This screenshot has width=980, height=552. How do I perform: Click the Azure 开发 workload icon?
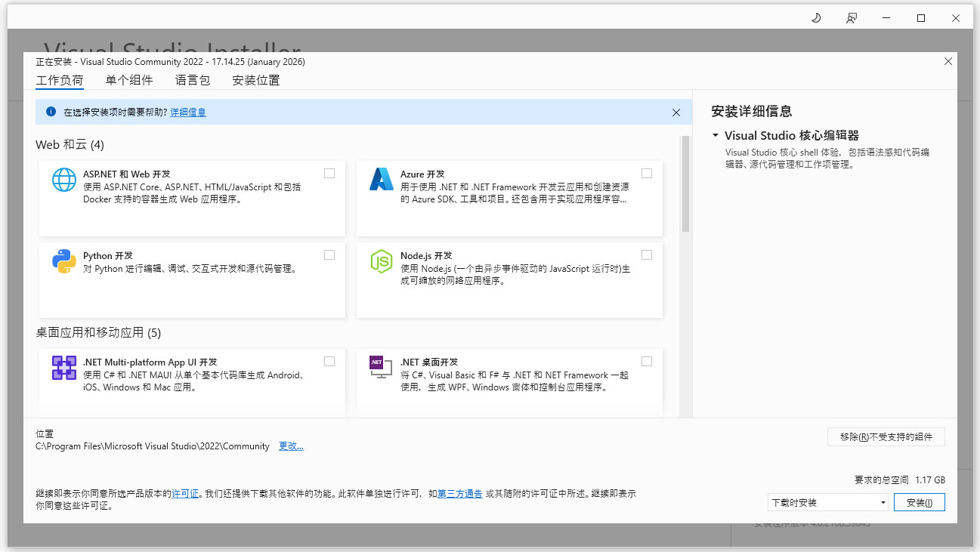tap(381, 180)
